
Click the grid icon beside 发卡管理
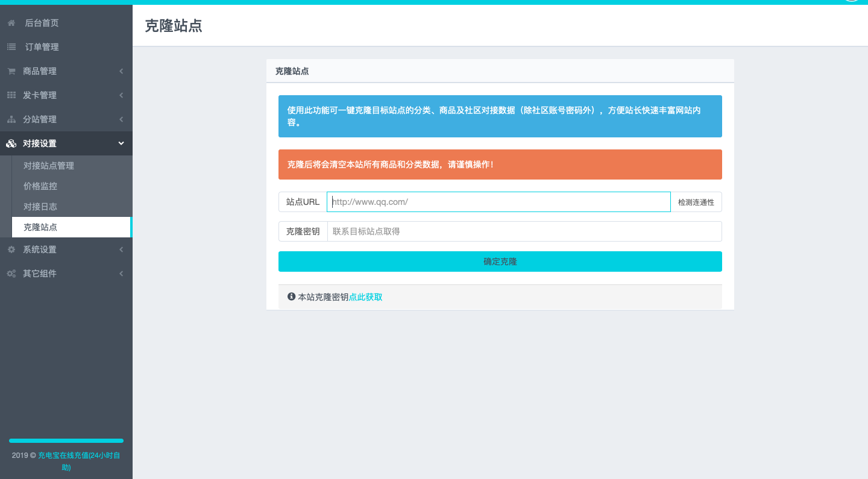(x=11, y=95)
